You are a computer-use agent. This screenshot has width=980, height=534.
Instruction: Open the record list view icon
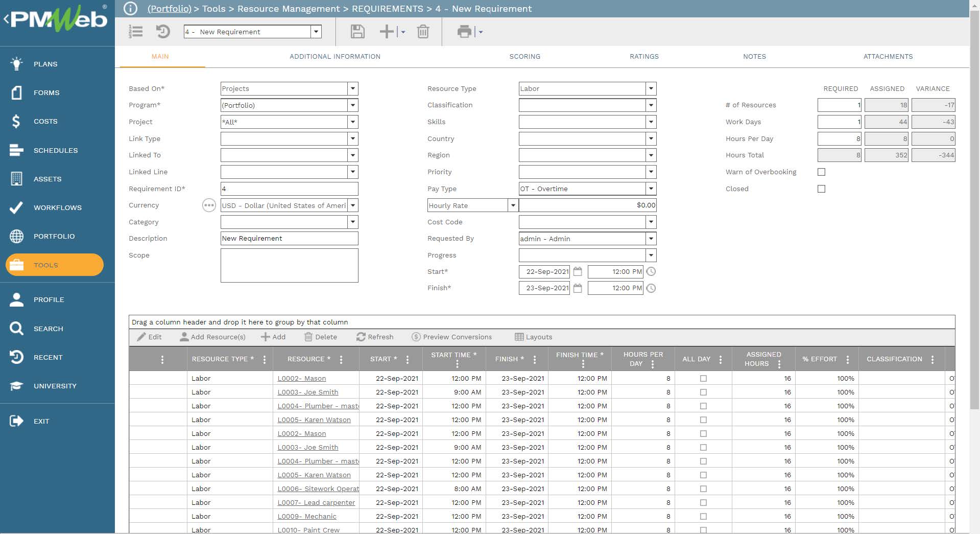pos(135,32)
